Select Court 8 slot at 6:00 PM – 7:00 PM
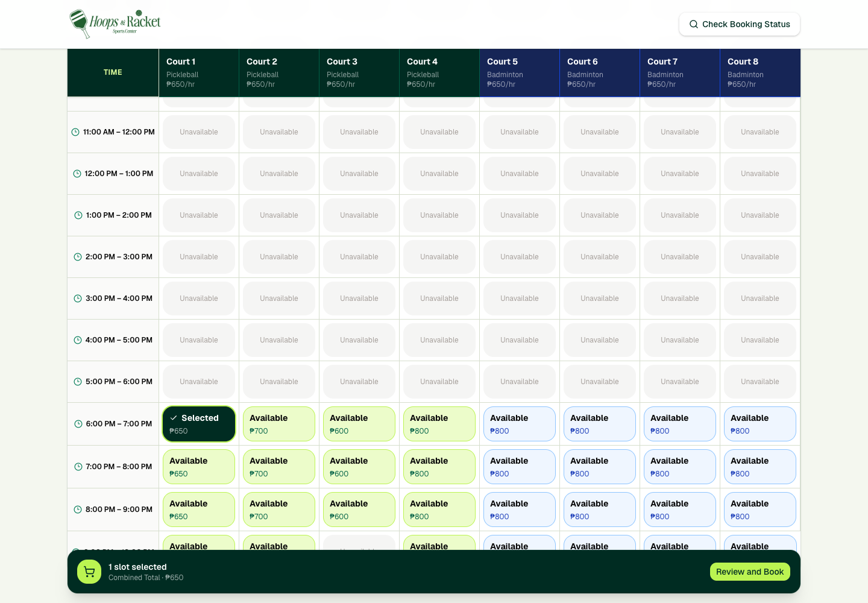 click(x=760, y=424)
